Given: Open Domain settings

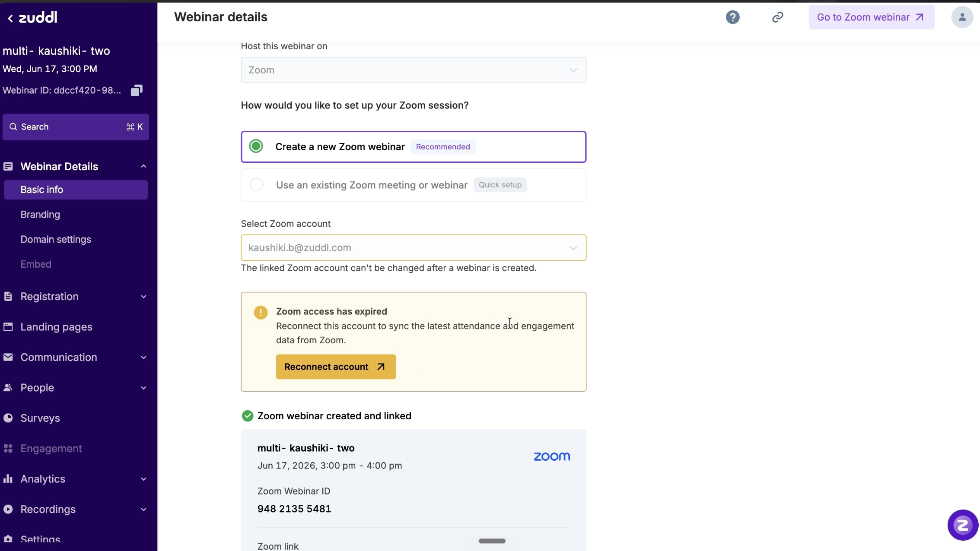Looking at the screenshot, I should [56, 239].
